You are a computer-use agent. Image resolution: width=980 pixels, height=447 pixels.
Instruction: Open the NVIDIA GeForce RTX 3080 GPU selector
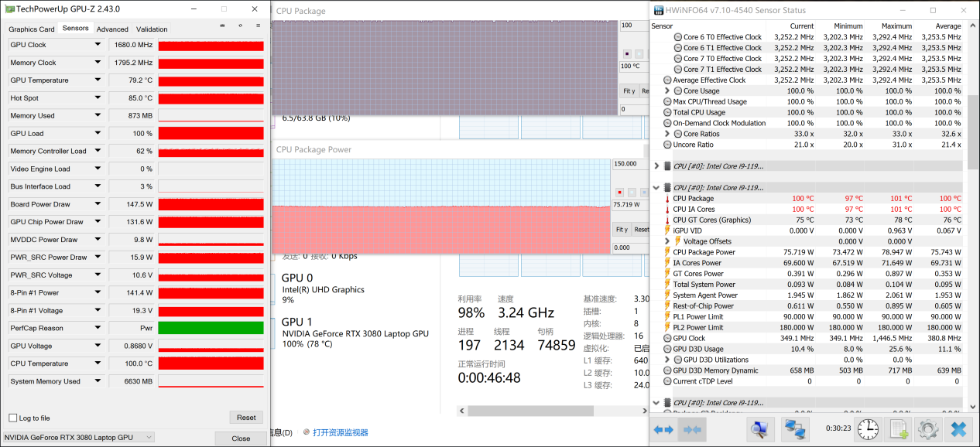click(x=78, y=438)
